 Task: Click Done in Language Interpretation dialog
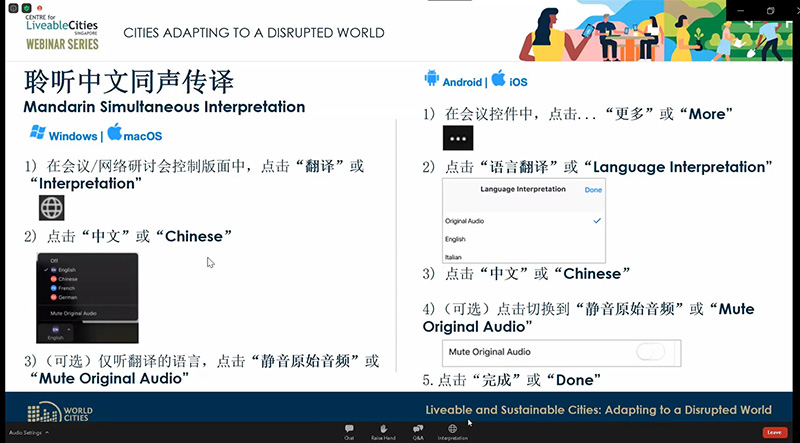click(x=593, y=189)
